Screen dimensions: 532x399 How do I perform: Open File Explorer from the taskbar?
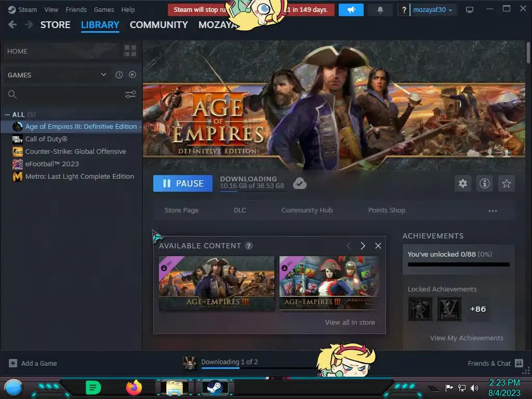(x=175, y=388)
